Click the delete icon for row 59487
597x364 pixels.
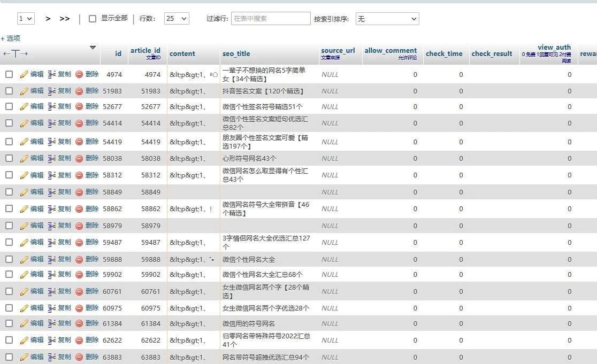[79, 243]
